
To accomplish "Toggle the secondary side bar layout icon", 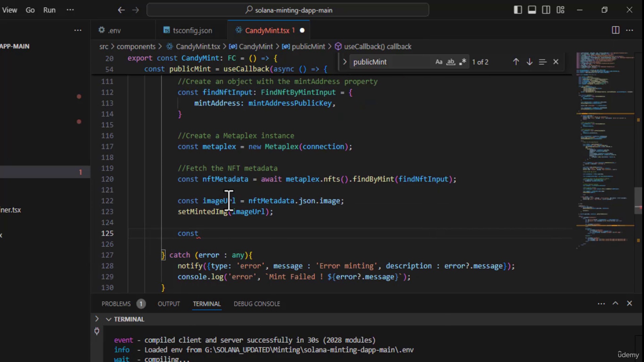I will pyautogui.click(x=546, y=10).
